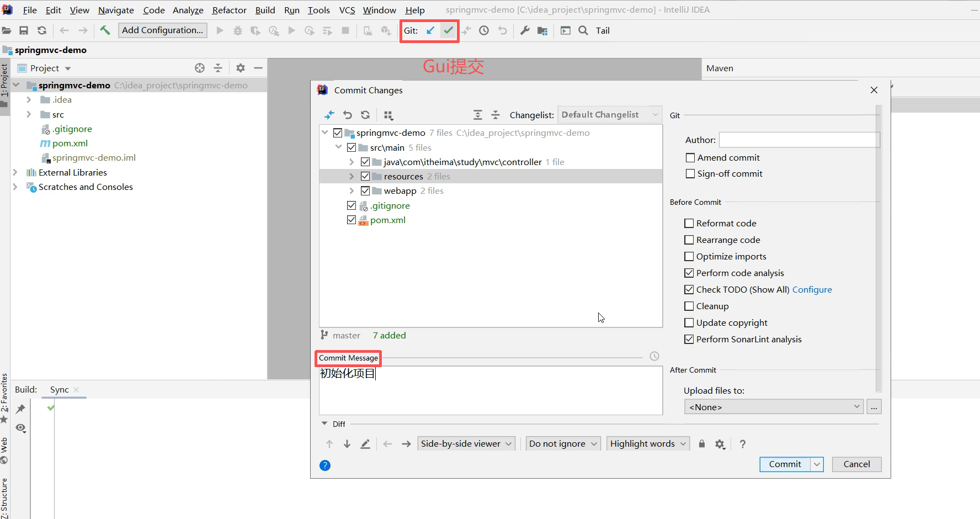Click the Show Diff icon in Commit Changes dialog

point(329,115)
